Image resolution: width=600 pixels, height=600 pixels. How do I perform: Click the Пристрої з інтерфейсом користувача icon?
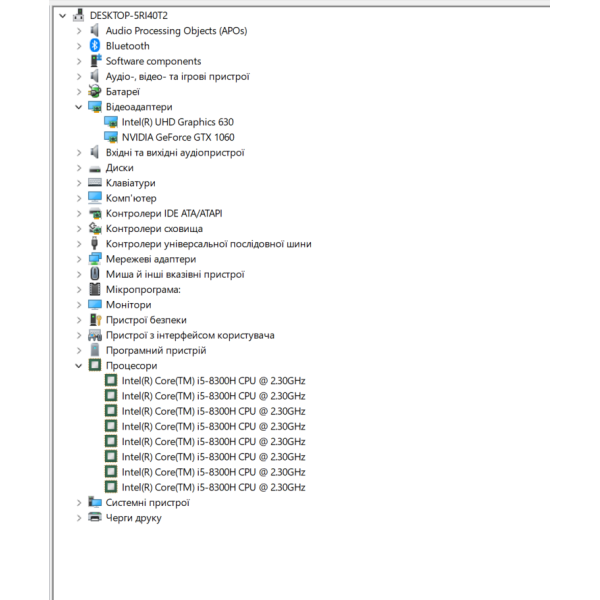[95, 335]
